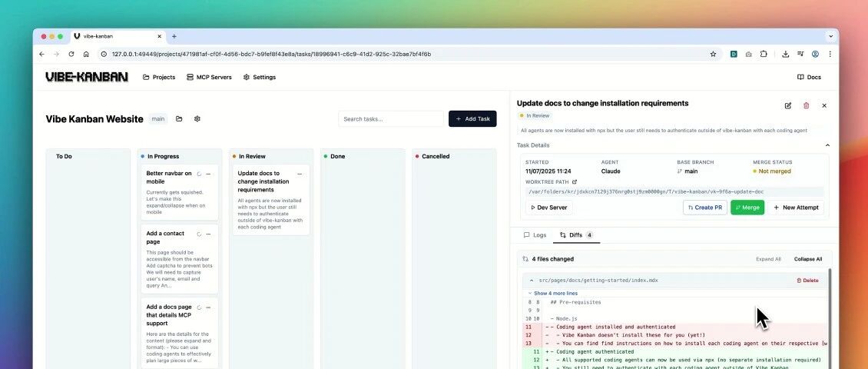Open browser downloads icon

tap(786, 55)
